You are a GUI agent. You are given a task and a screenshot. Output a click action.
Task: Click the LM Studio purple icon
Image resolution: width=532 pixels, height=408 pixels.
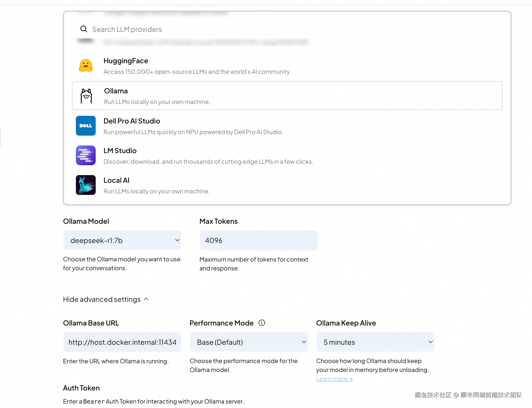(x=86, y=155)
